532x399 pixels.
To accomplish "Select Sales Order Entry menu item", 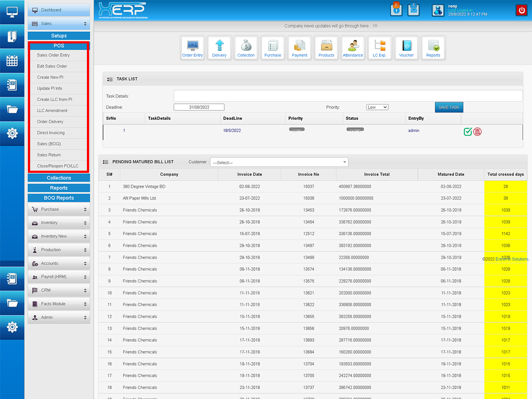I will coord(53,55).
